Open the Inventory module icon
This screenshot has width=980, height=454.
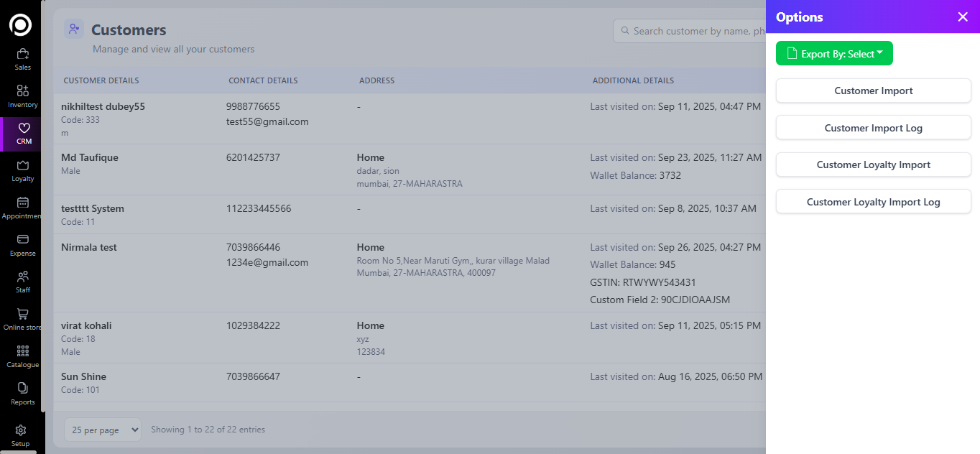point(22,91)
